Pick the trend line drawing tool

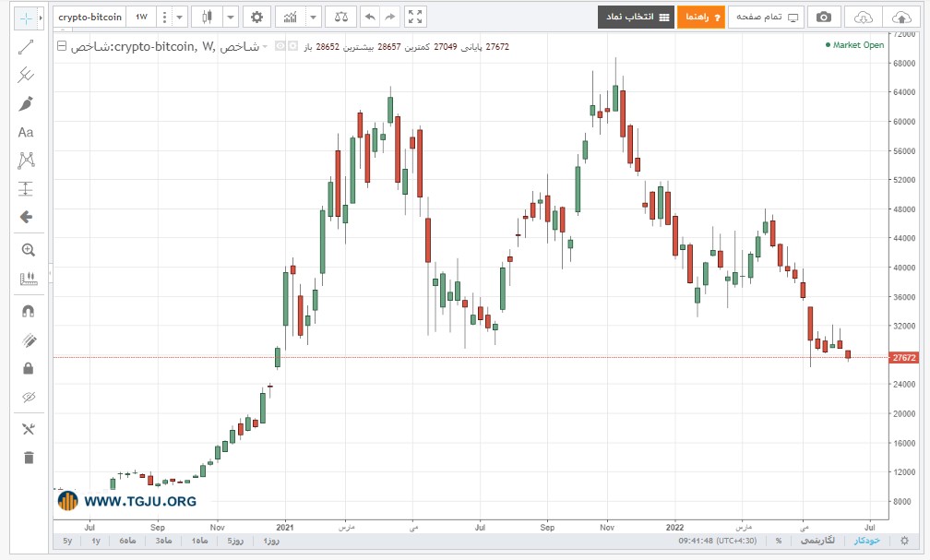26,47
